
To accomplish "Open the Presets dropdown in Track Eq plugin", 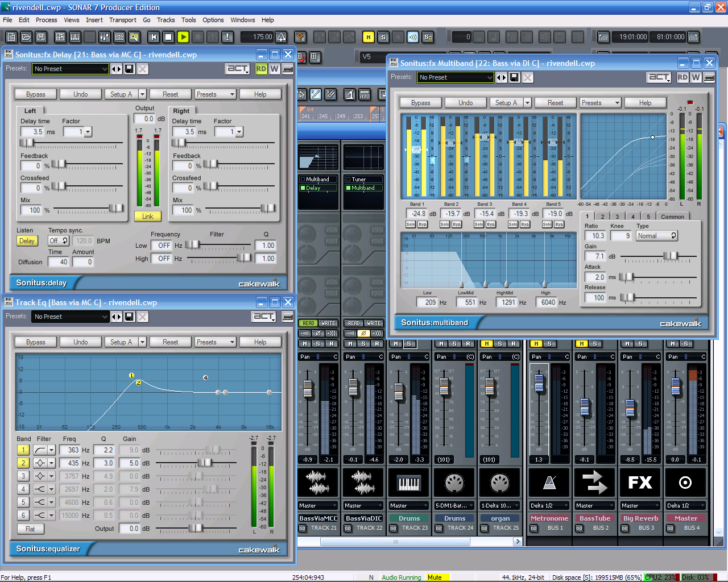I will [x=215, y=342].
